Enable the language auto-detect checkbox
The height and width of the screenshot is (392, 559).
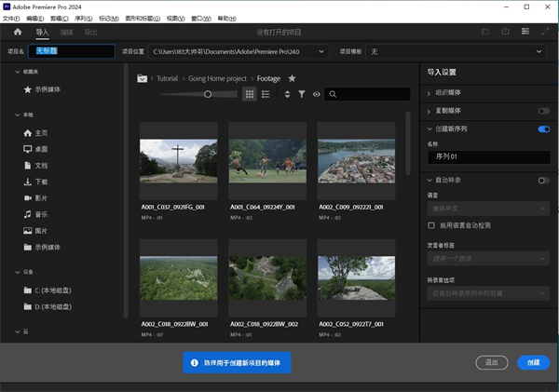pos(430,225)
